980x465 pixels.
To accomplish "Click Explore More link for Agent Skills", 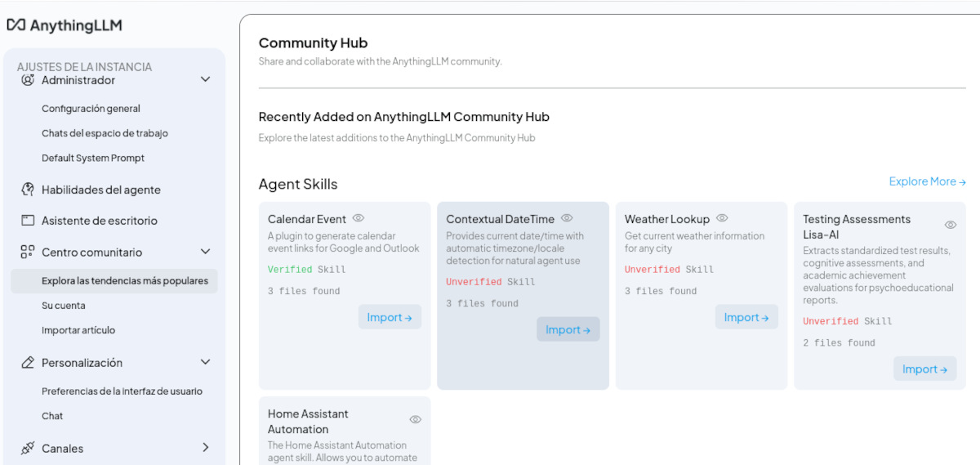I will tap(927, 181).
